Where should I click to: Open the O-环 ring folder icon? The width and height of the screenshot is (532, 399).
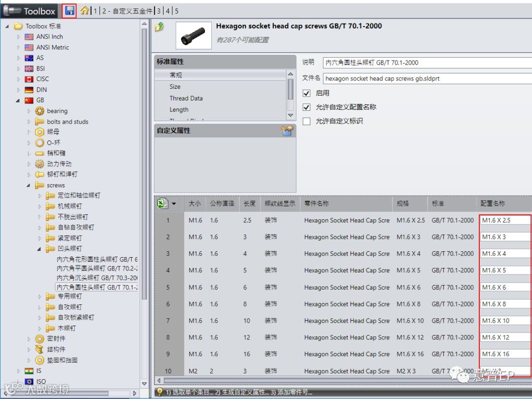point(40,142)
